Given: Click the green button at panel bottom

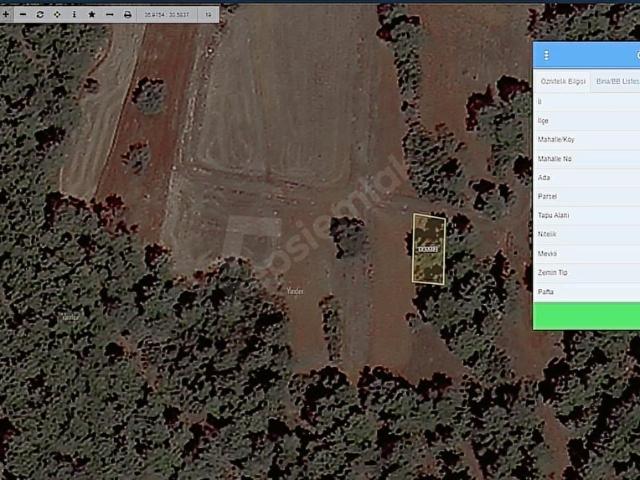Looking at the screenshot, I should (586, 316).
